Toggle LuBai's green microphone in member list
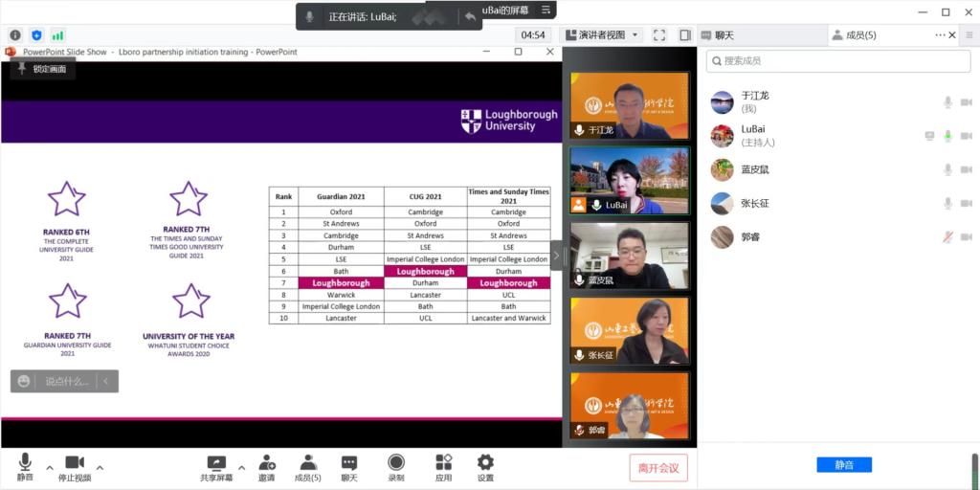The image size is (980, 490). [948, 136]
